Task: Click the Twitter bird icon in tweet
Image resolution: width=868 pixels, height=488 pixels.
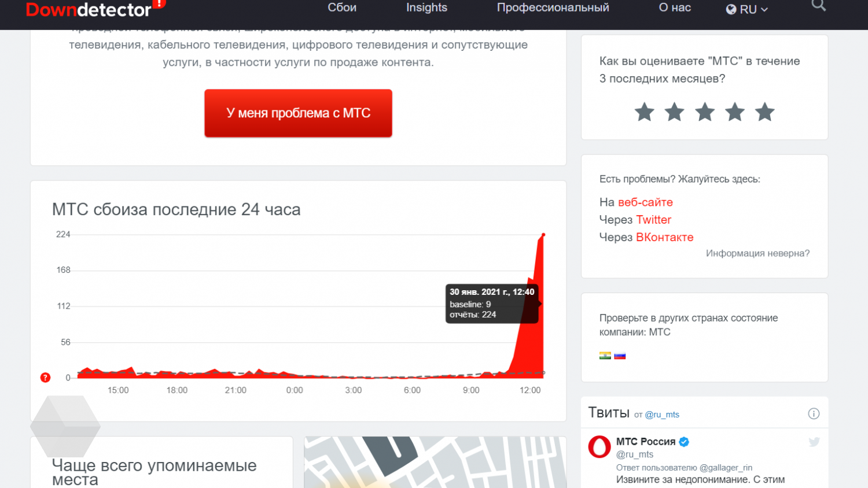Action: [x=814, y=442]
